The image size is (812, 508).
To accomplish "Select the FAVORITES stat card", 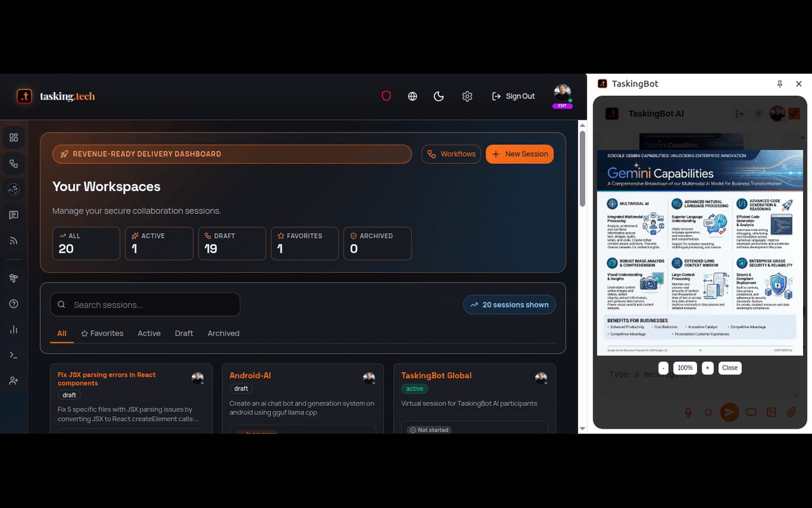I will click(304, 243).
